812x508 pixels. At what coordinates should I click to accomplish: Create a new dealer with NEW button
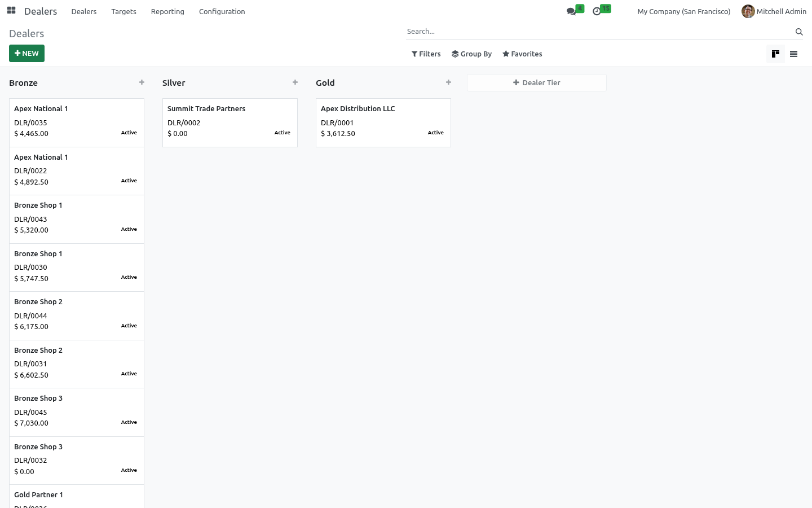[27, 54]
